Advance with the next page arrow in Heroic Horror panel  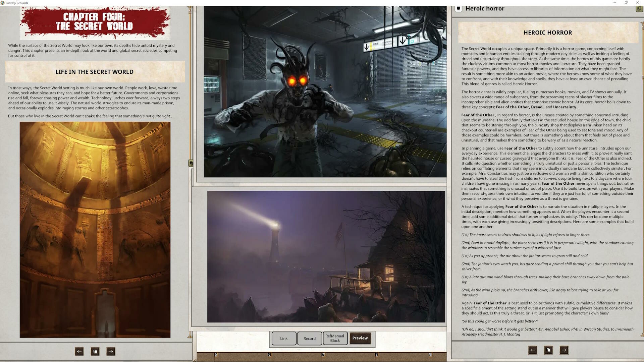point(564,350)
